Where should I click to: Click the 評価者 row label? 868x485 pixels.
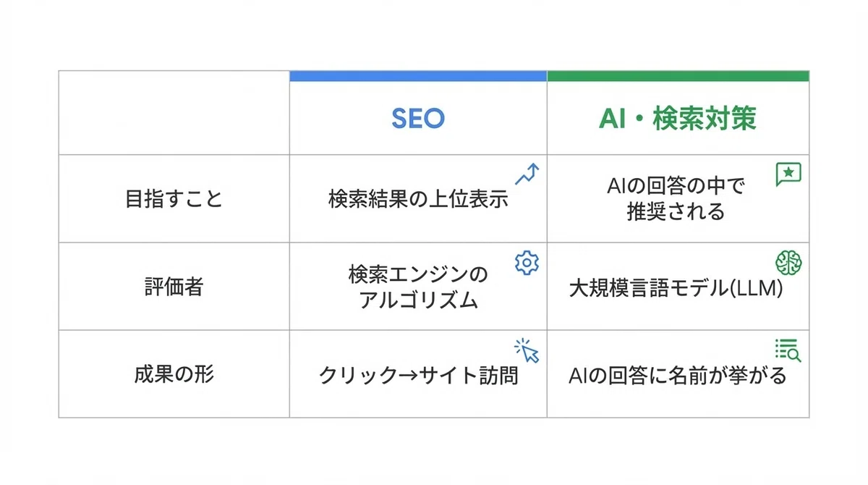[x=174, y=287]
